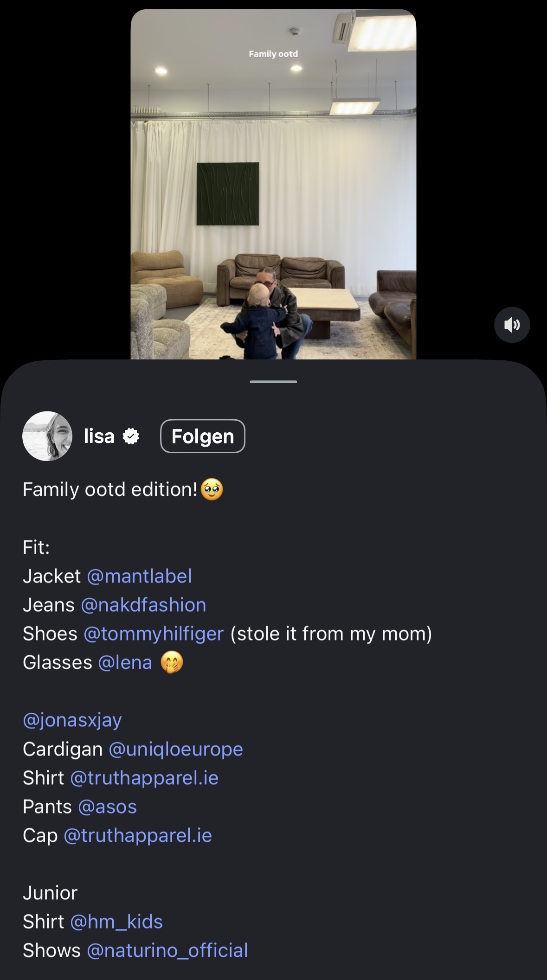Open the @asos pants mention

pyautogui.click(x=108, y=807)
